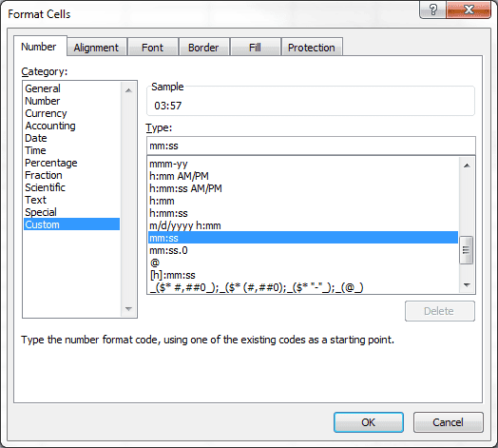The width and height of the screenshot is (498, 448).
Task: Select the @ text format code
Action: click(x=303, y=263)
